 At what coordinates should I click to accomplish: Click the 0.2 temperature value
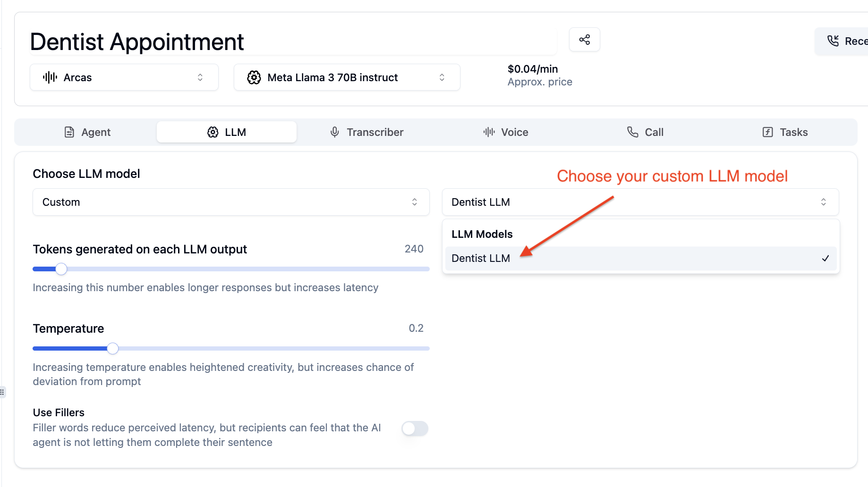point(416,328)
